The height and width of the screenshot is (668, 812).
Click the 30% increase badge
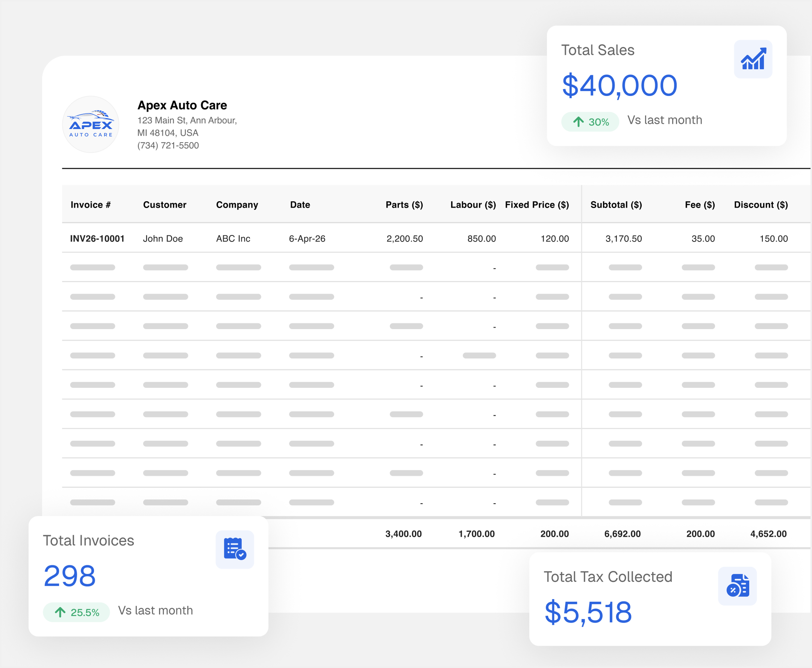590,122
